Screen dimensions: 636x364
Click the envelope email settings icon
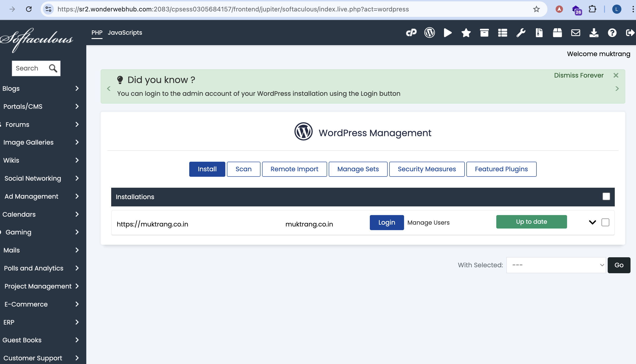pos(576,33)
